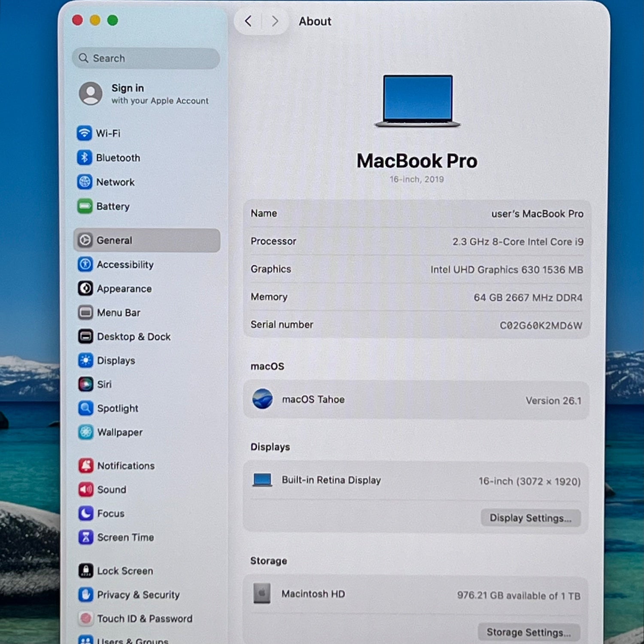Select the Screen Time hourglass icon

point(86,537)
